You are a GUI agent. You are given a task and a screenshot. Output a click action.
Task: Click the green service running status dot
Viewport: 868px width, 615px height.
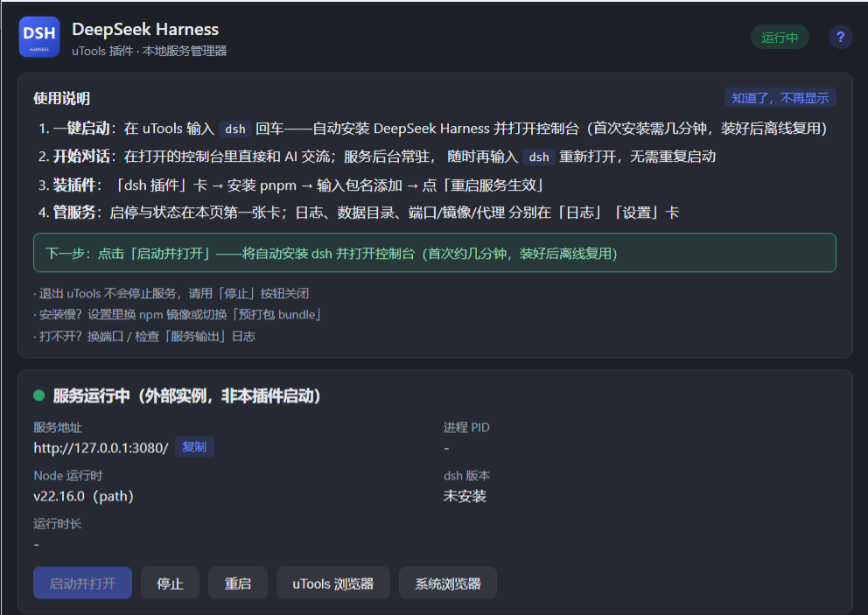tap(38, 395)
